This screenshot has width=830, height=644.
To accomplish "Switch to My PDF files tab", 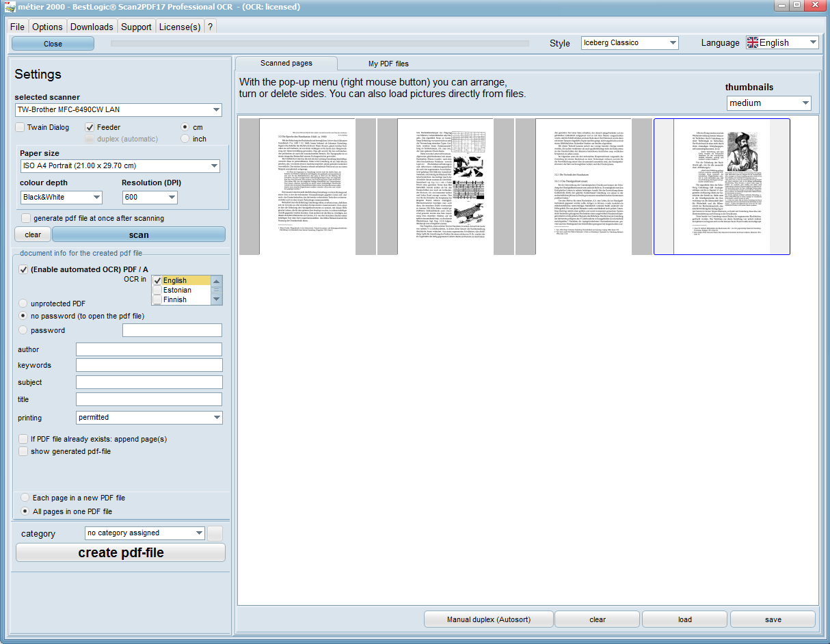I will (388, 64).
